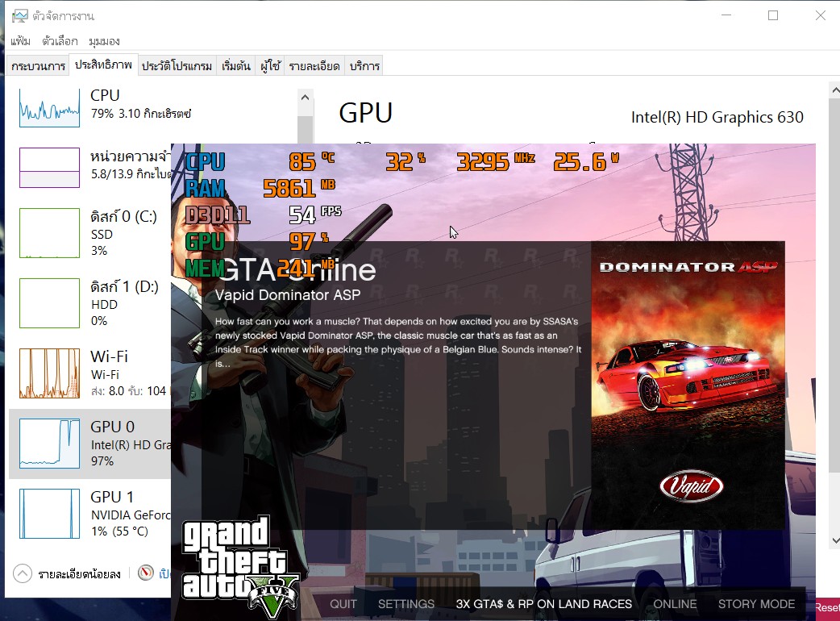Click the Wi-Fi send/receive rate text
The width and height of the screenshot is (840, 621).
click(128, 391)
